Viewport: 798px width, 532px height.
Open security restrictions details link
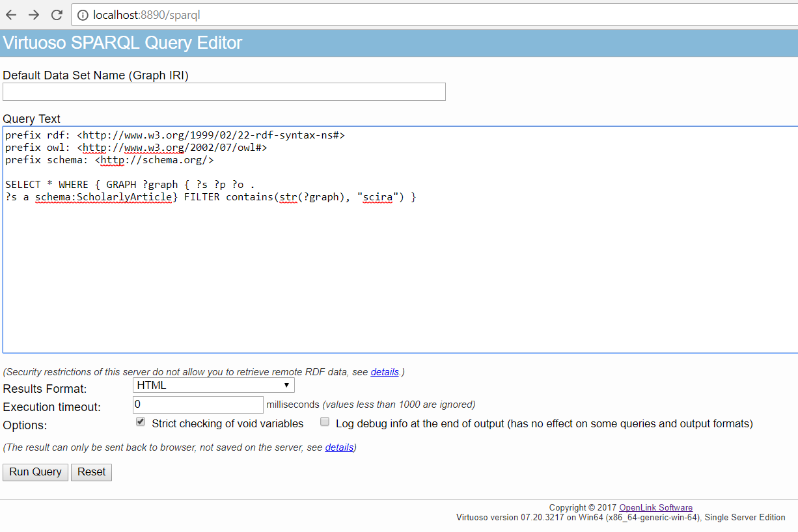point(385,372)
